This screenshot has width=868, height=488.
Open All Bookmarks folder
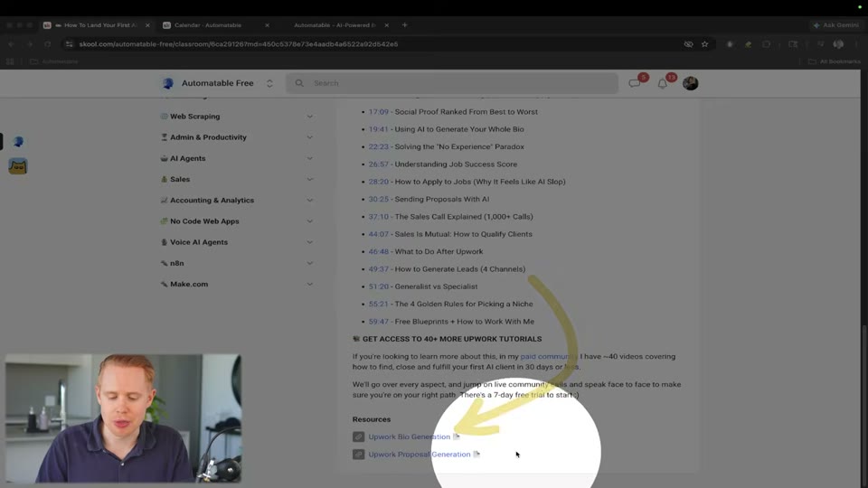click(x=835, y=61)
